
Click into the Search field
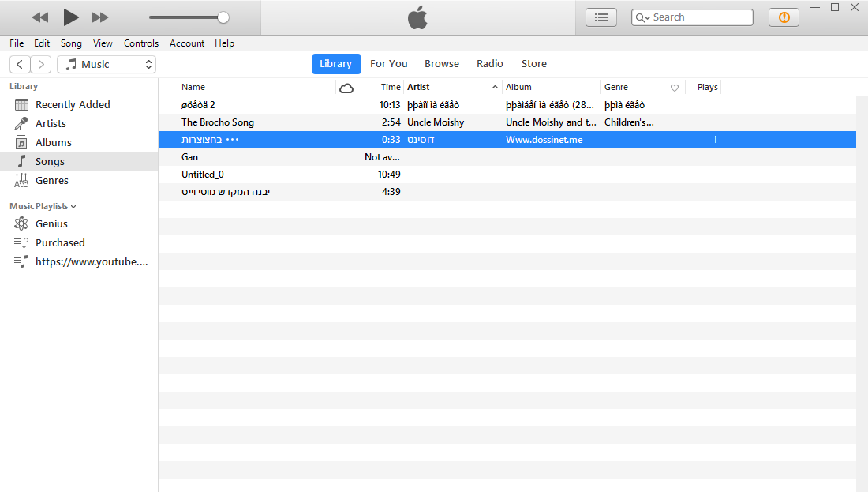coord(692,17)
